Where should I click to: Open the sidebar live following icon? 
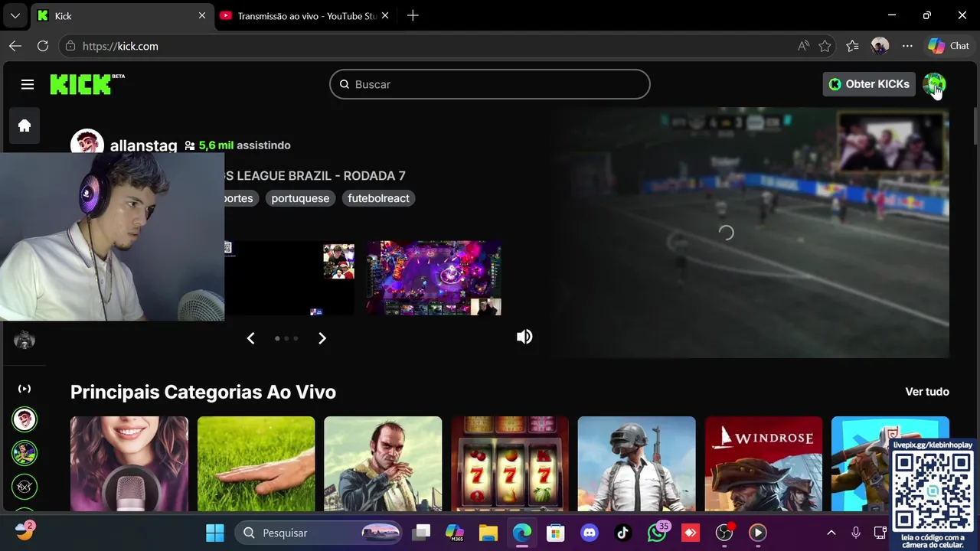[24, 389]
